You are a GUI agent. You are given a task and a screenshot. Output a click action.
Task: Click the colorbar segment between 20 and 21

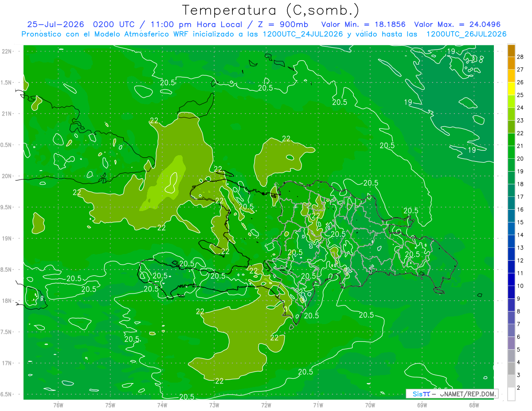(511, 152)
